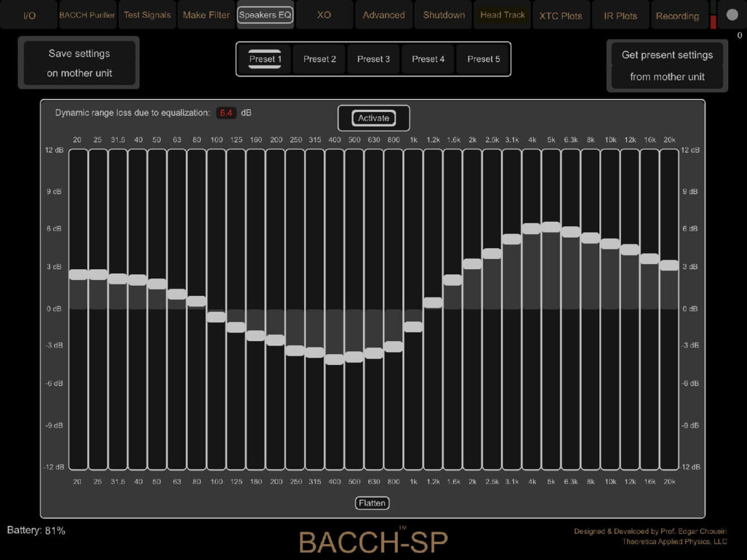
Task: Switch to the I/O tab
Action: (29, 15)
